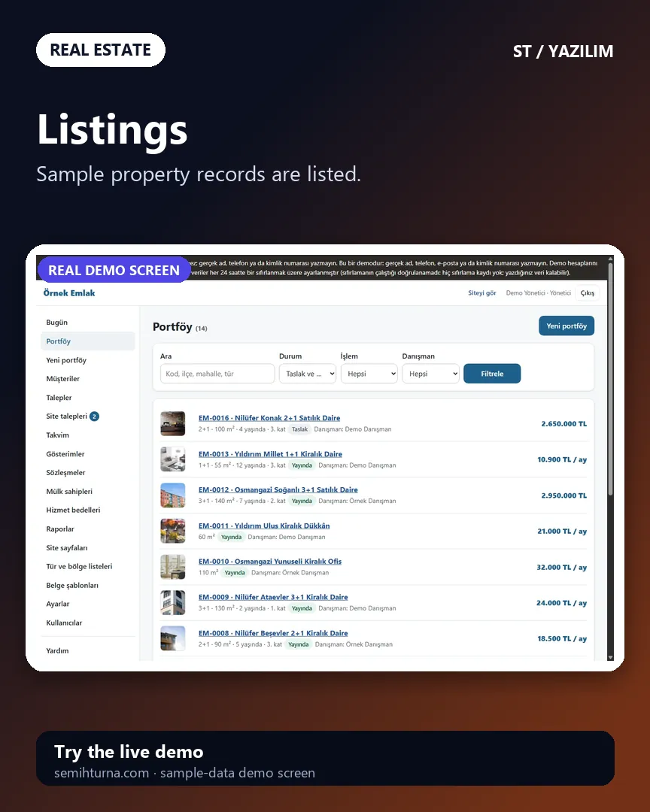Click the price 24.000 TL / ay

click(561, 603)
